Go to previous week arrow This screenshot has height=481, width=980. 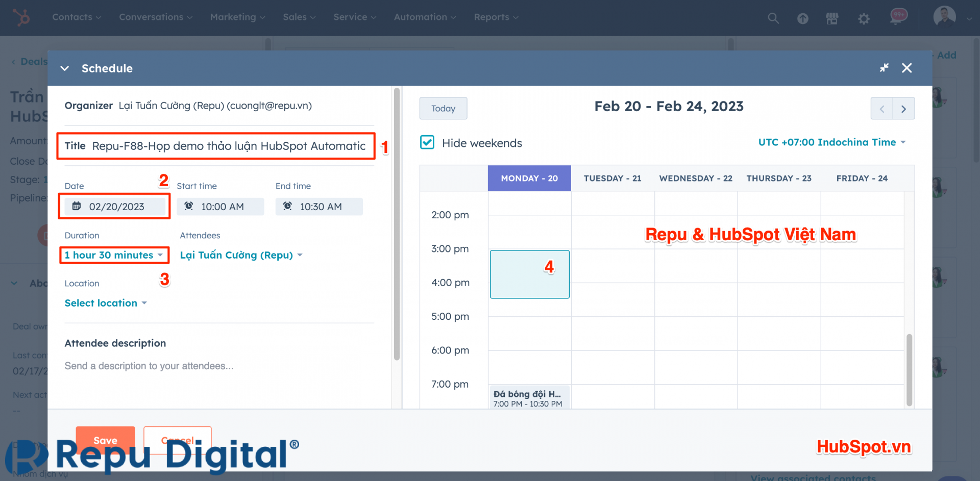point(881,109)
